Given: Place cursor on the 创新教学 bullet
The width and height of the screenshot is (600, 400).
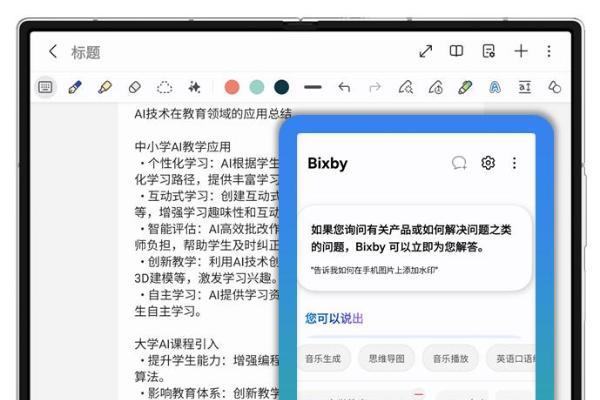Looking at the screenshot, I should (x=209, y=262).
